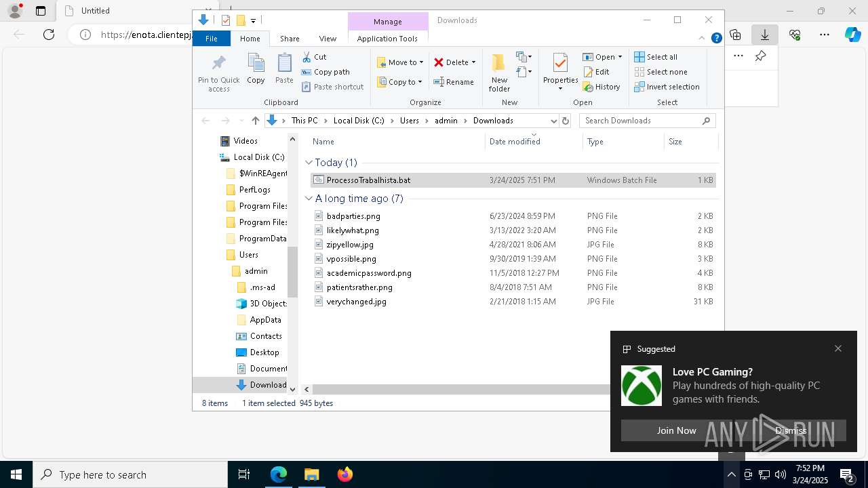This screenshot has width=868, height=488.
Task: Select academicpassword.png file
Action: pos(513,273)
